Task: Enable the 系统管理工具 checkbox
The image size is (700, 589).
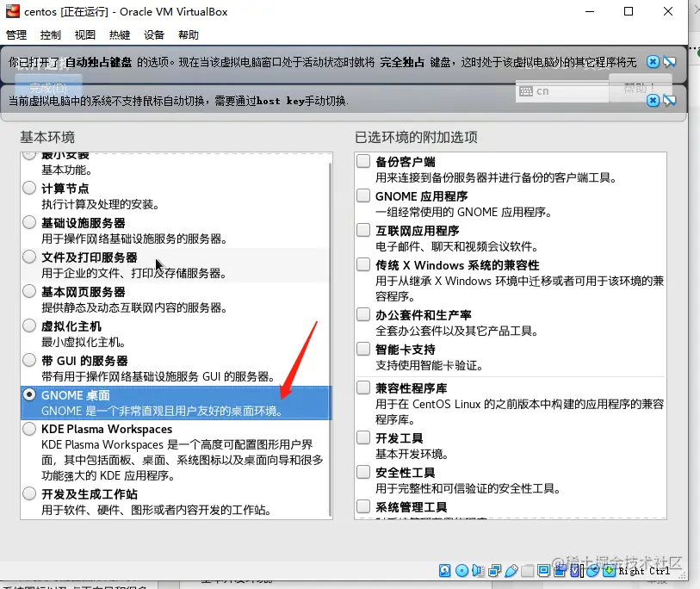Action: coord(363,506)
